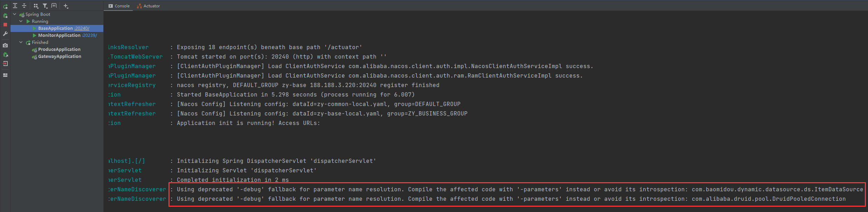Click the exit-to-editor icon on sidebar
This screenshot has width=868, height=212.
5,64
